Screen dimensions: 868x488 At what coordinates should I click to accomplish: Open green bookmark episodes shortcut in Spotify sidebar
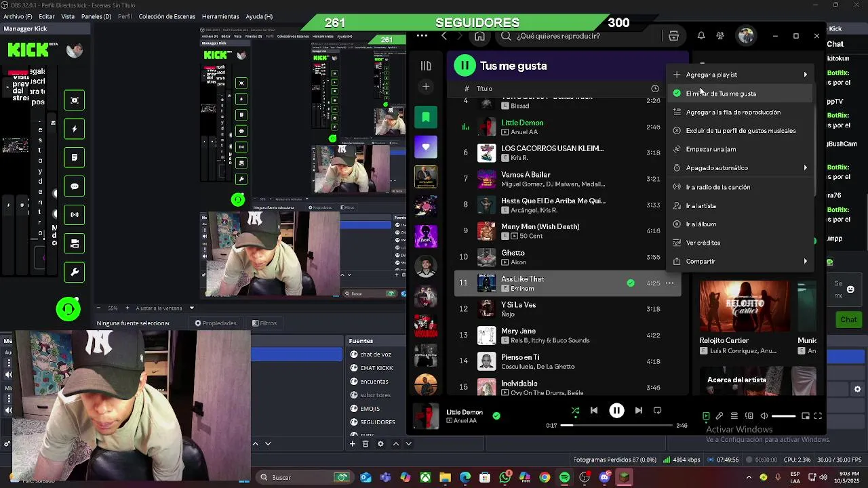[426, 117]
